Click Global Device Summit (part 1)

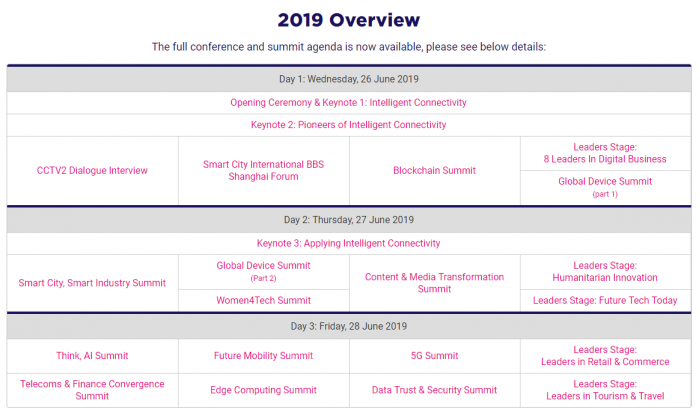click(x=605, y=187)
